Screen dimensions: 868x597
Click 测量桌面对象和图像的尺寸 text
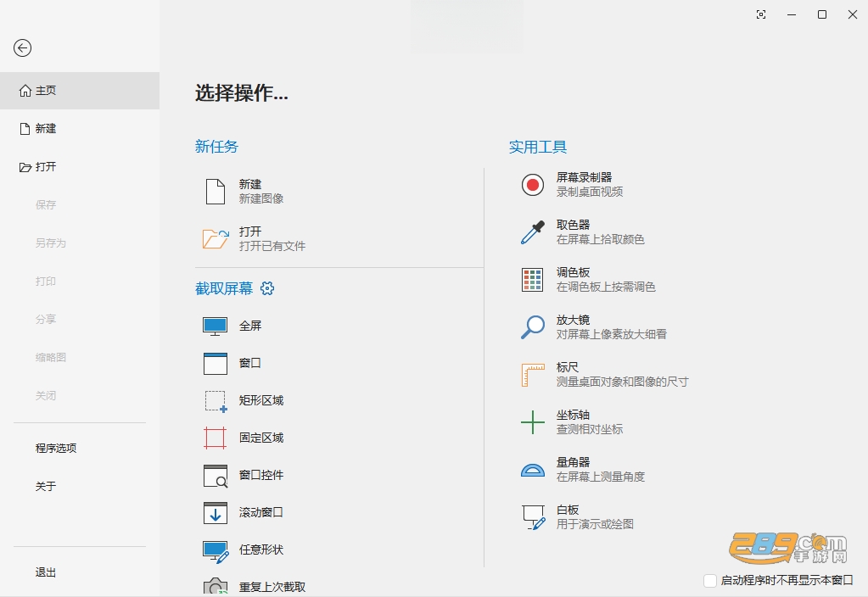point(622,382)
